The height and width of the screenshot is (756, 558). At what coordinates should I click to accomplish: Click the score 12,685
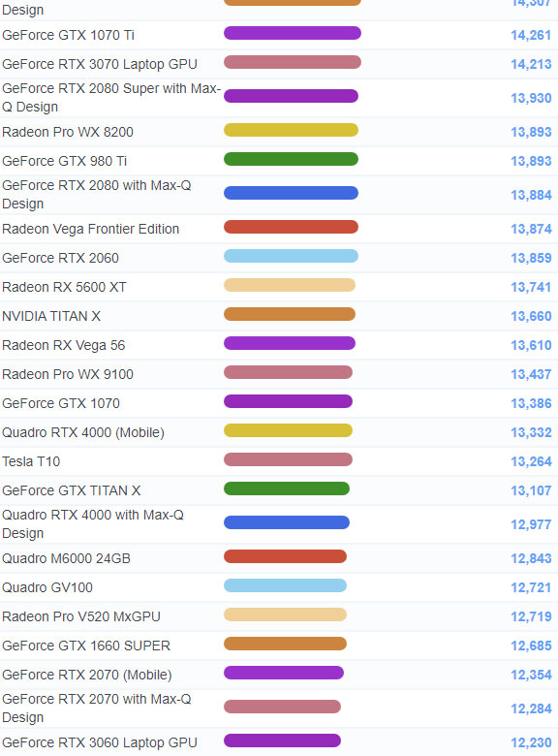tap(531, 646)
